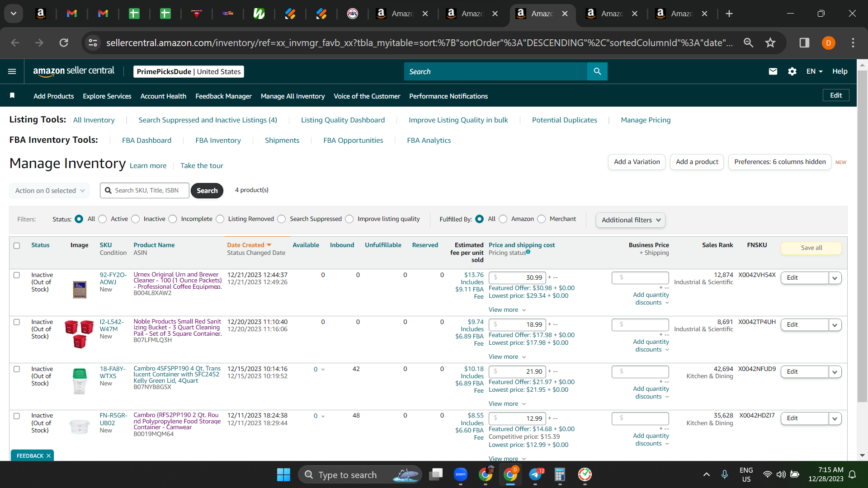Open the Action on 0 selected dropdown
Viewport: 868px width, 488px height.
pos(49,191)
